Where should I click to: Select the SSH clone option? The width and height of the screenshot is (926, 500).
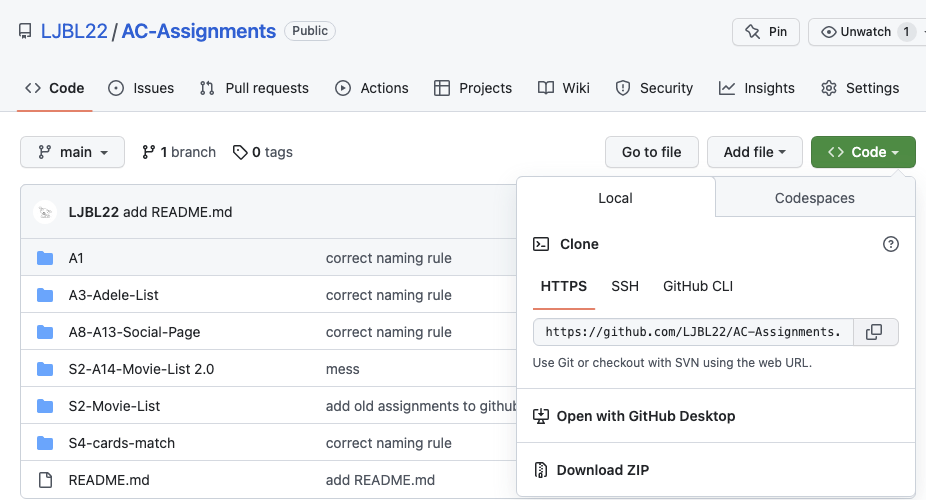[x=625, y=286]
